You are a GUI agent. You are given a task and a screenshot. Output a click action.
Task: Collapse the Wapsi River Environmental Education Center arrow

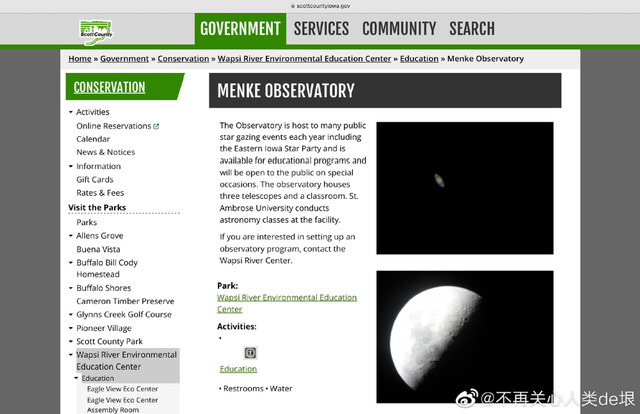coord(71,354)
